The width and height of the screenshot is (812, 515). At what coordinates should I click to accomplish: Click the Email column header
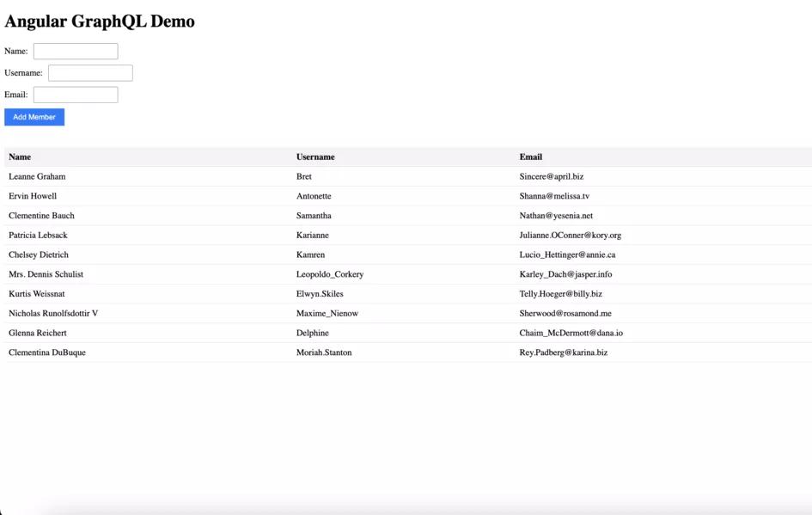click(x=531, y=157)
